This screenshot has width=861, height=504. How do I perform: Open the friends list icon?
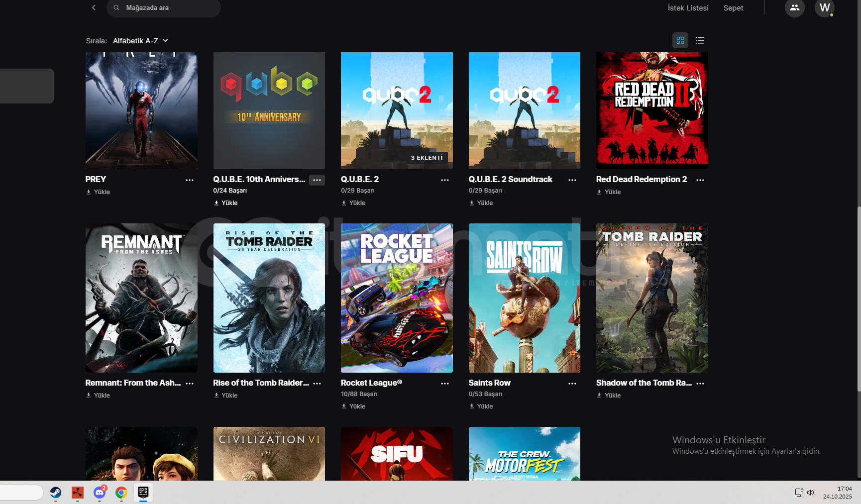[794, 8]
